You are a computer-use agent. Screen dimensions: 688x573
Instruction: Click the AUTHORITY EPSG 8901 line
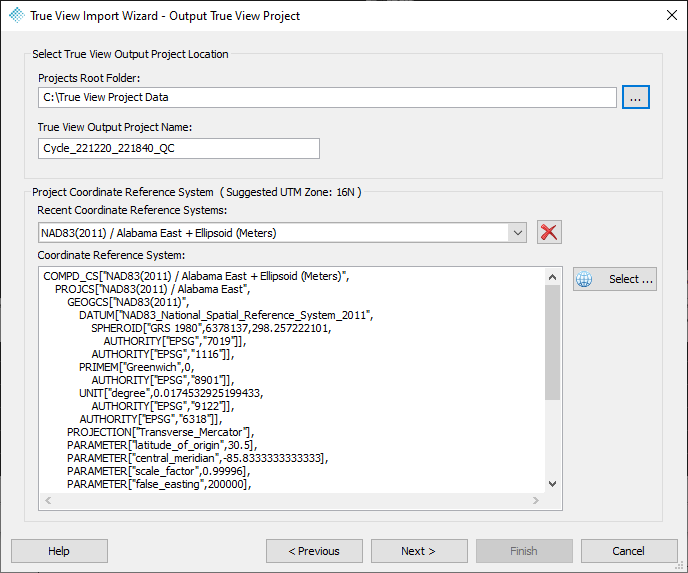click(x=162, y=380)
